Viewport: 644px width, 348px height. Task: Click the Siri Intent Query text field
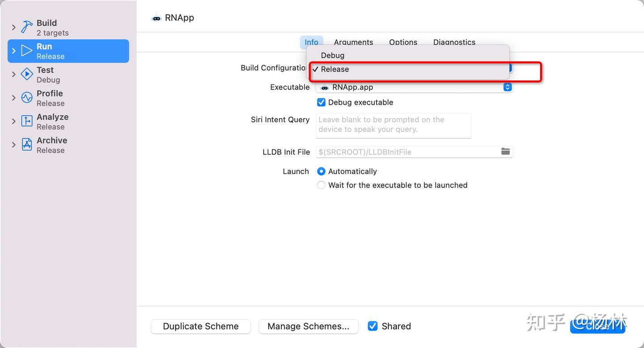[394, 125]
